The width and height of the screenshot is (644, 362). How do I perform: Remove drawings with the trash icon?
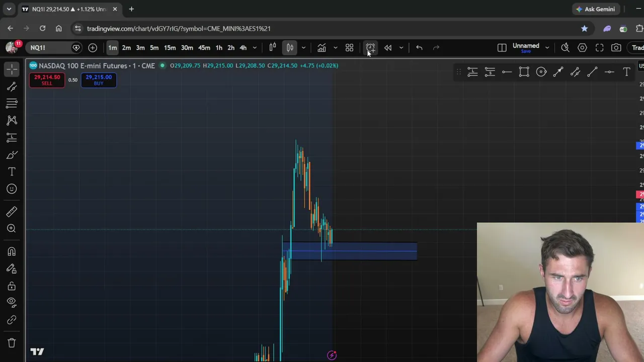click(12, 343)
